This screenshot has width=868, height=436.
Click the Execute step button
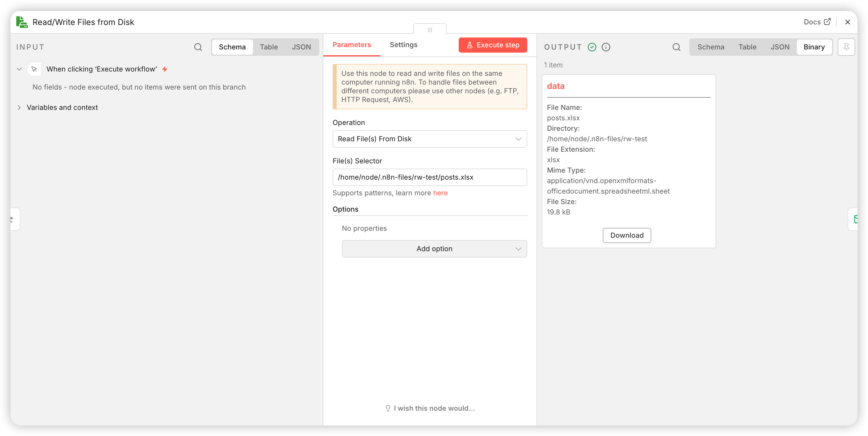(493, 45)
